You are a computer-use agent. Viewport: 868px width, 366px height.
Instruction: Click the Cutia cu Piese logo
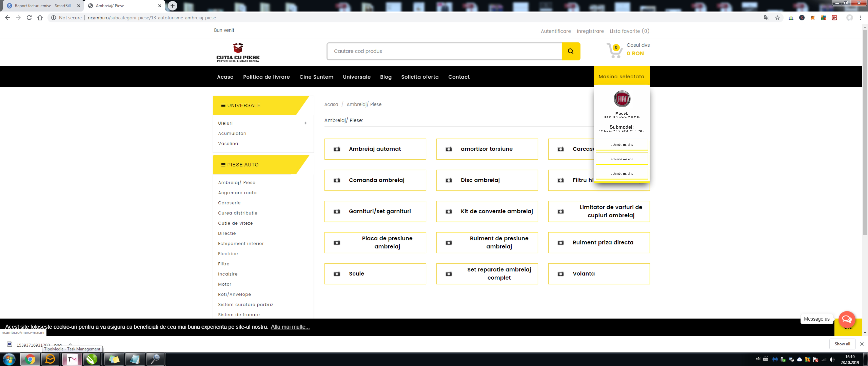(238, 52)
